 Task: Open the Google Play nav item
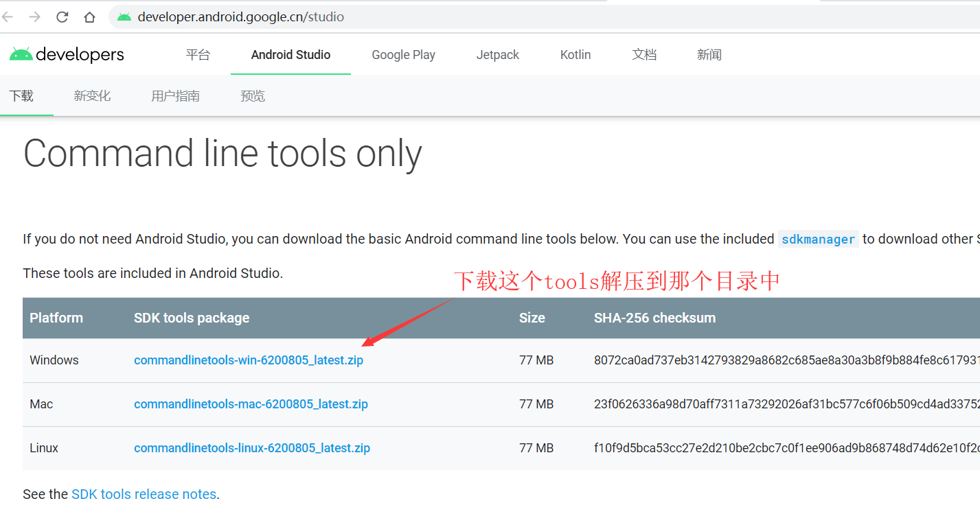point(403,55)
